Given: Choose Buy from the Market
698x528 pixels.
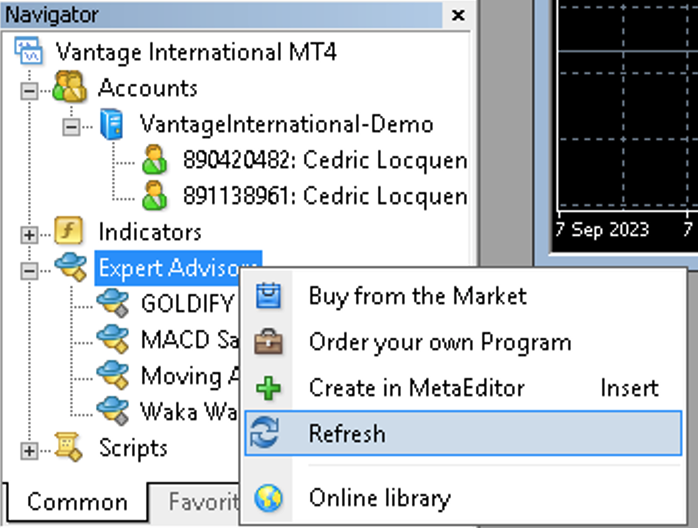Looking at the screenshot, I should point(463,296).
